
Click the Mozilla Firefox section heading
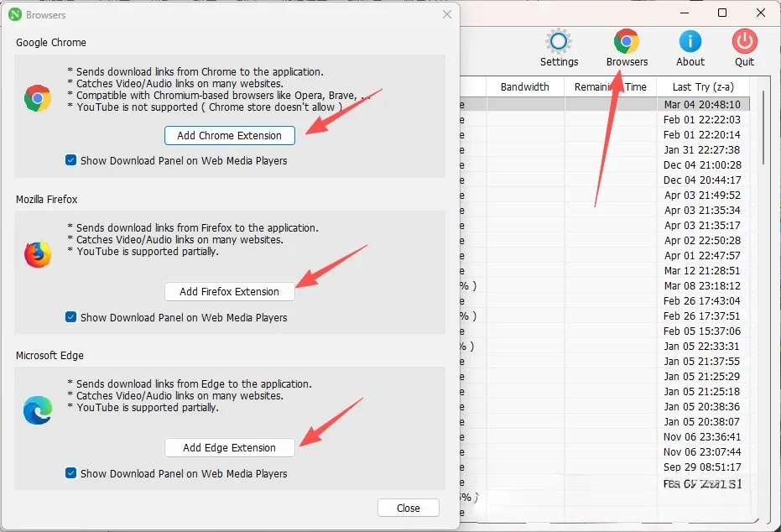click(47, 199)
